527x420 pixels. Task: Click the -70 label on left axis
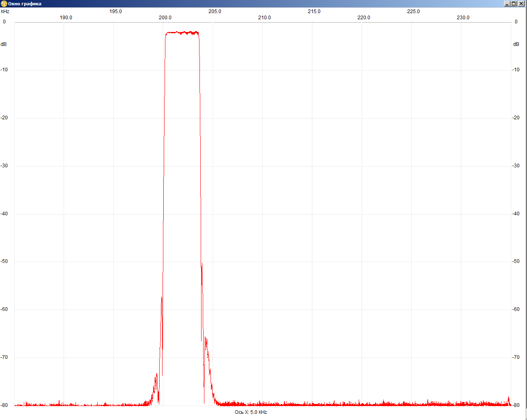tap(4, 357)
